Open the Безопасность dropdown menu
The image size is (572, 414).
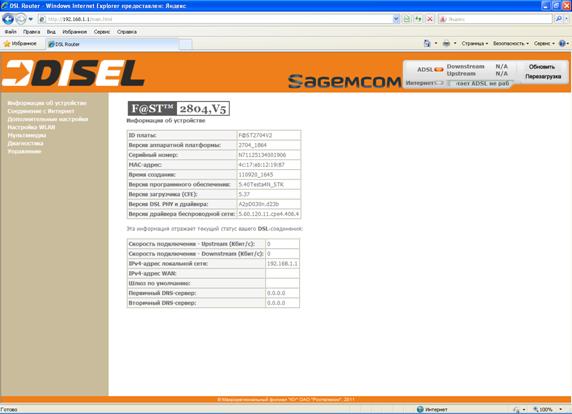click(511, 43)
